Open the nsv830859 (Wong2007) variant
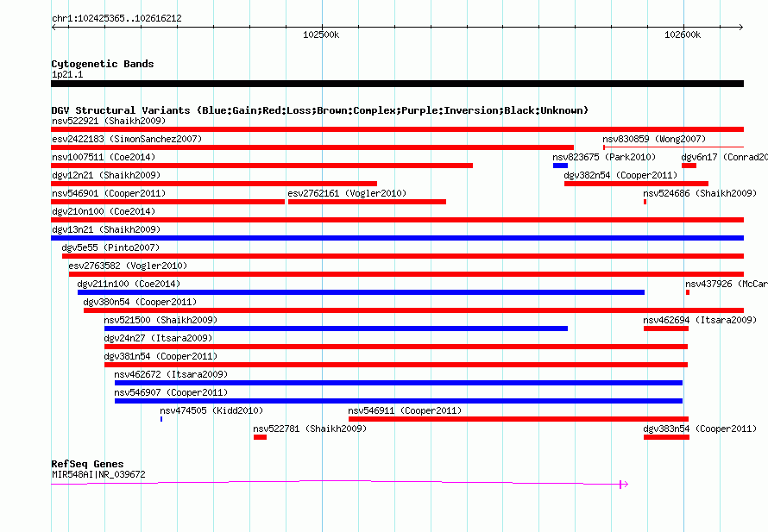 pyautogui.click(x=673, y=147)
